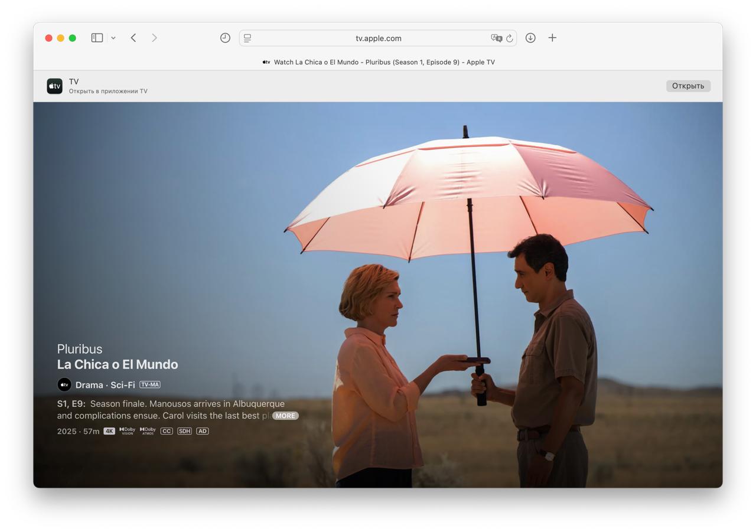Click the Dolby Vision badge
This screenshot has width=756, height=532.
[127, 431]
